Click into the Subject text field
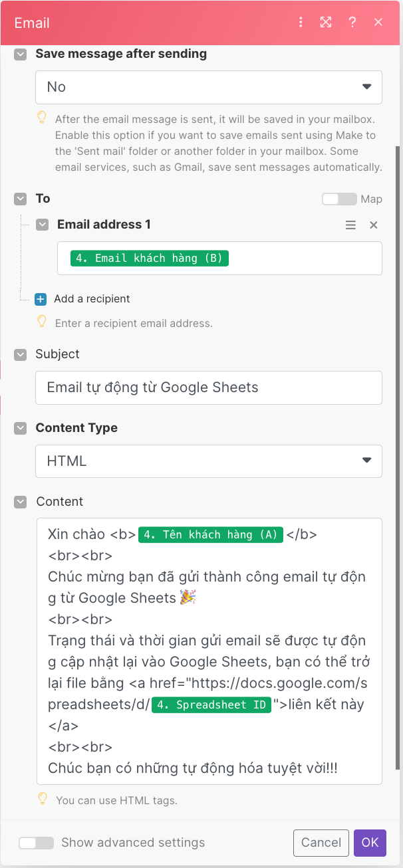The height and width of the screenshot is (868, 403). 209,387
